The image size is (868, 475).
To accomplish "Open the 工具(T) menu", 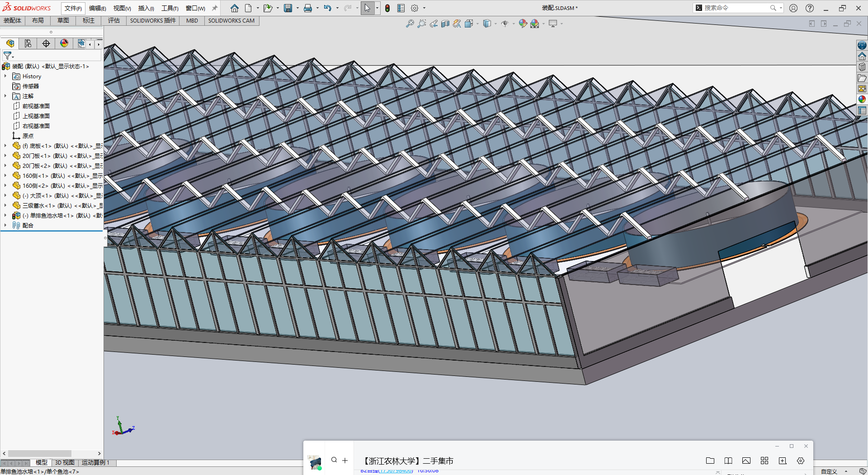I will tap(170, 8).
